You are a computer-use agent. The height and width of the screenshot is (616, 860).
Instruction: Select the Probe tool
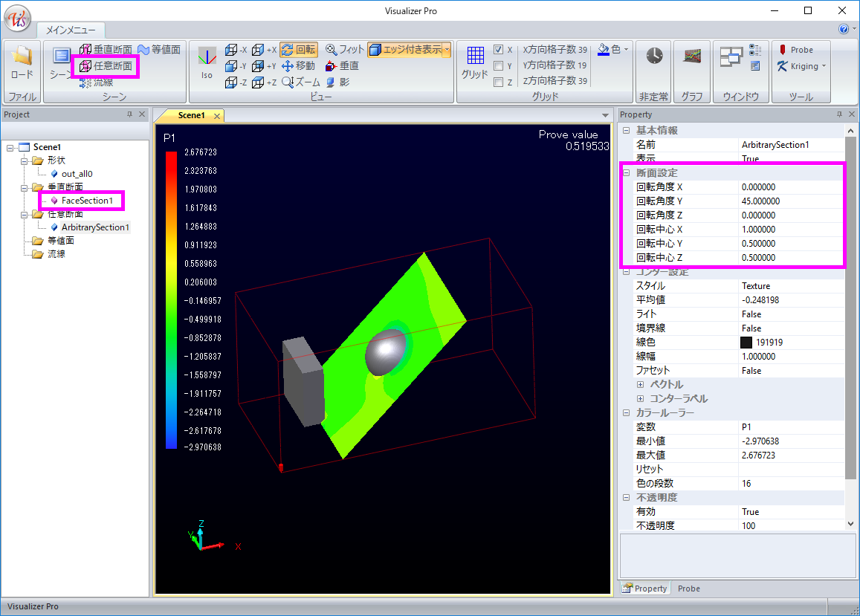[x=795, y=50]
